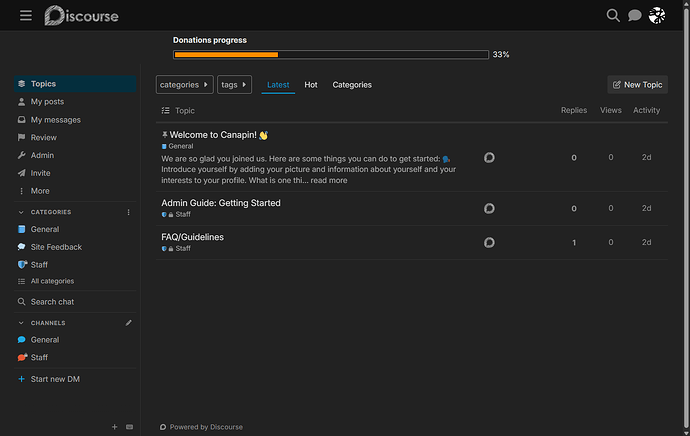690x436 pixels.
Task: Click the Search chat magnifier icon
Action: click(22, 302)
